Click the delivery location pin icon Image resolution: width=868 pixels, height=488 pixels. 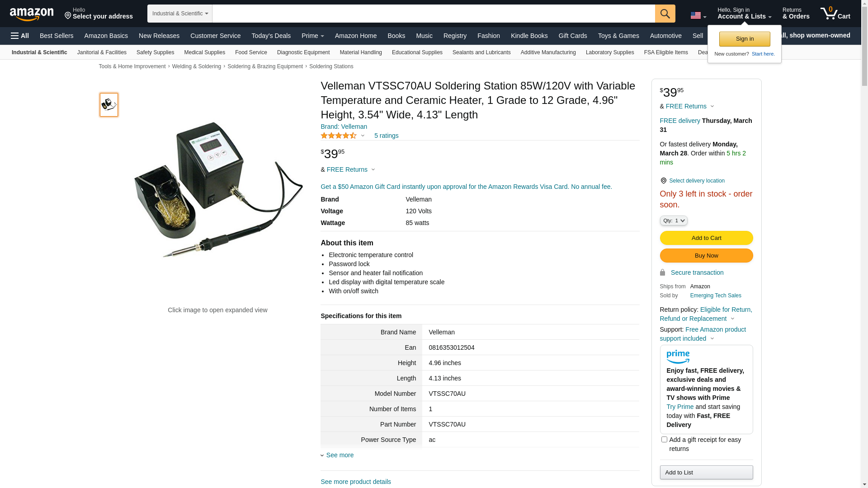pyautogui.click(x=663, y=181)
